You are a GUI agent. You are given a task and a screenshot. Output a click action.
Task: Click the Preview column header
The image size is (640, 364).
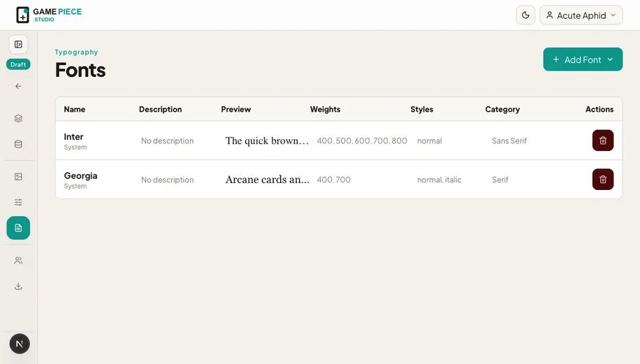[236, 109]
